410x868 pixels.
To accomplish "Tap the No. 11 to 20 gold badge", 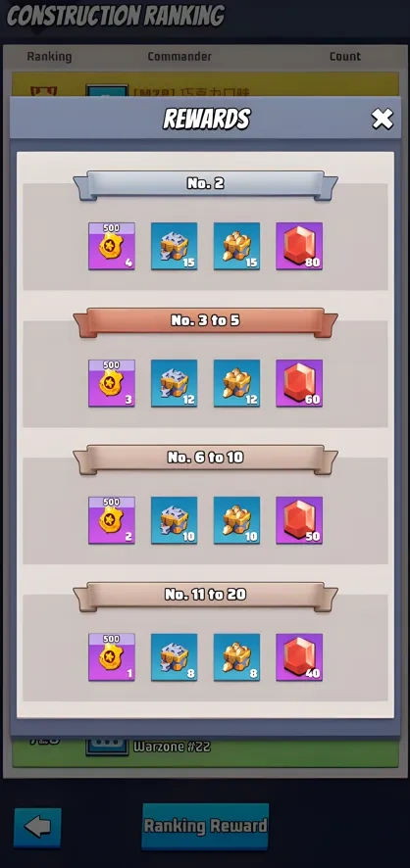I will (x=112, y=657).
